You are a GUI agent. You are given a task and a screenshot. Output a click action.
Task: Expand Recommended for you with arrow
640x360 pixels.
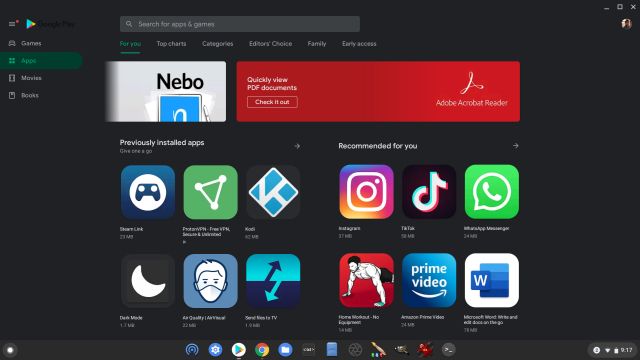point(516,146)
